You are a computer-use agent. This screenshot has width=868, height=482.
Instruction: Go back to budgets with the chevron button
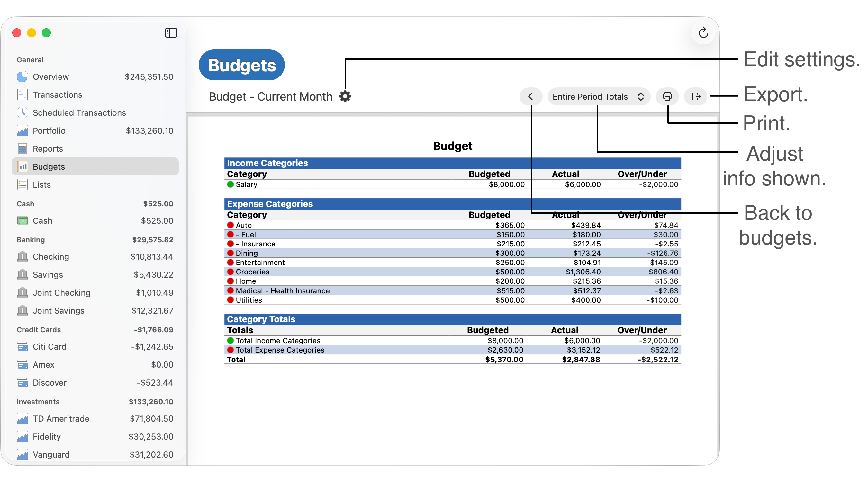(x=530, y=96)
